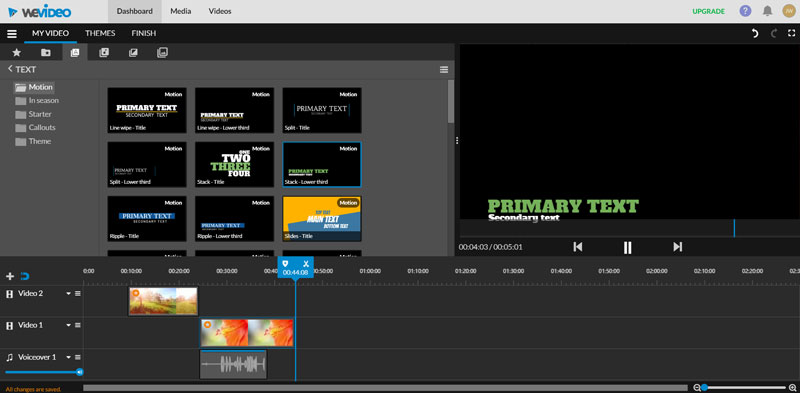Image resolution: width=800 pixels, height=393 pixels.
Task: Switch to the Videos tab
Action: pos(220,11)
